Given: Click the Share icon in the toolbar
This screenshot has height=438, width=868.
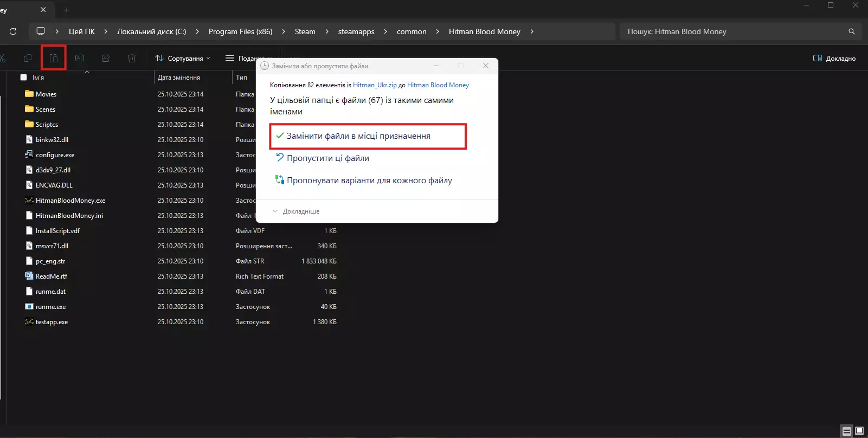Looking at the screenshot, I should [x=106, y=58].
